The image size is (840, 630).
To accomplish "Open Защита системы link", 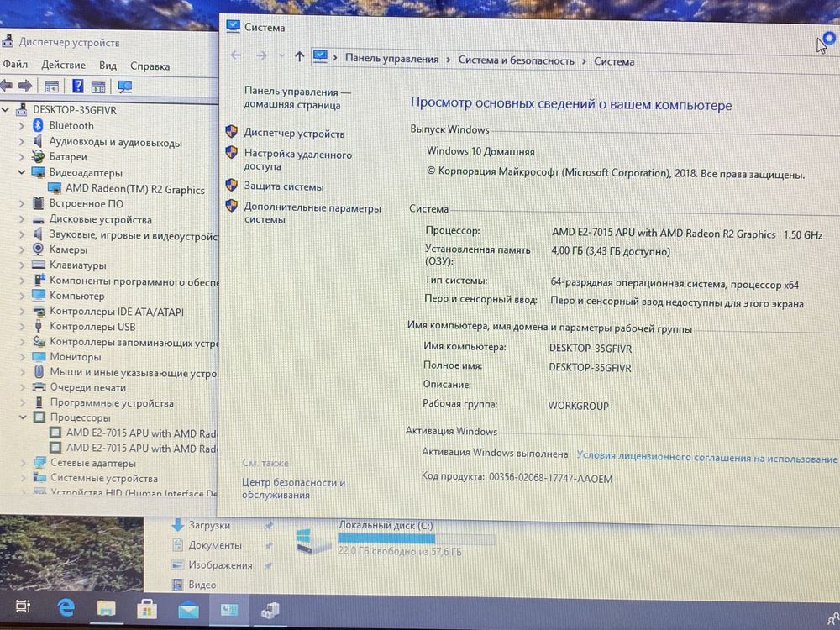I will pos(284,186).
